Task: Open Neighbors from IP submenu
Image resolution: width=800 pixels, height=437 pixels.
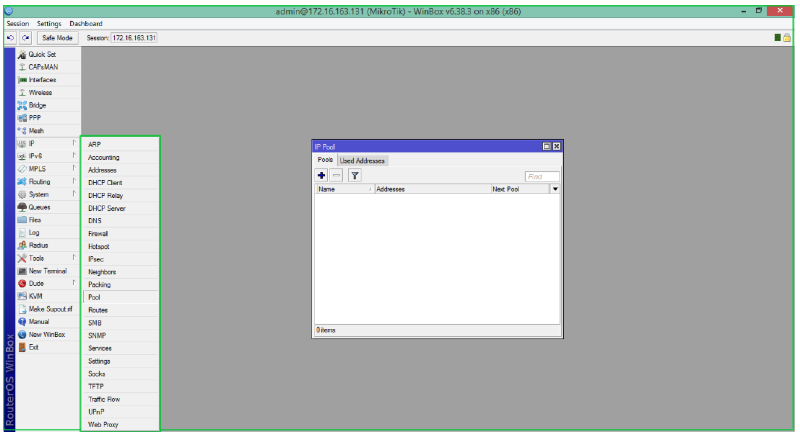Action: point(120,272)
